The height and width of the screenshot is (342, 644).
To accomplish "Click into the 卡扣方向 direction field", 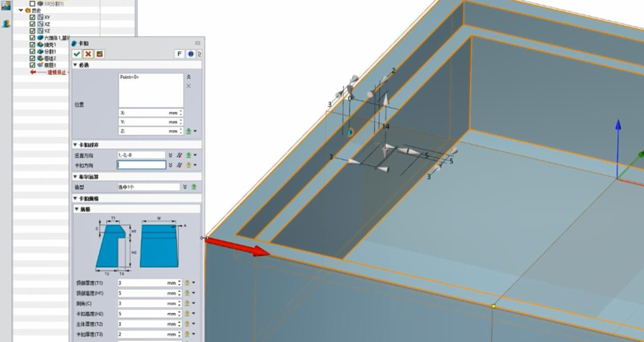I will point(141,164).
